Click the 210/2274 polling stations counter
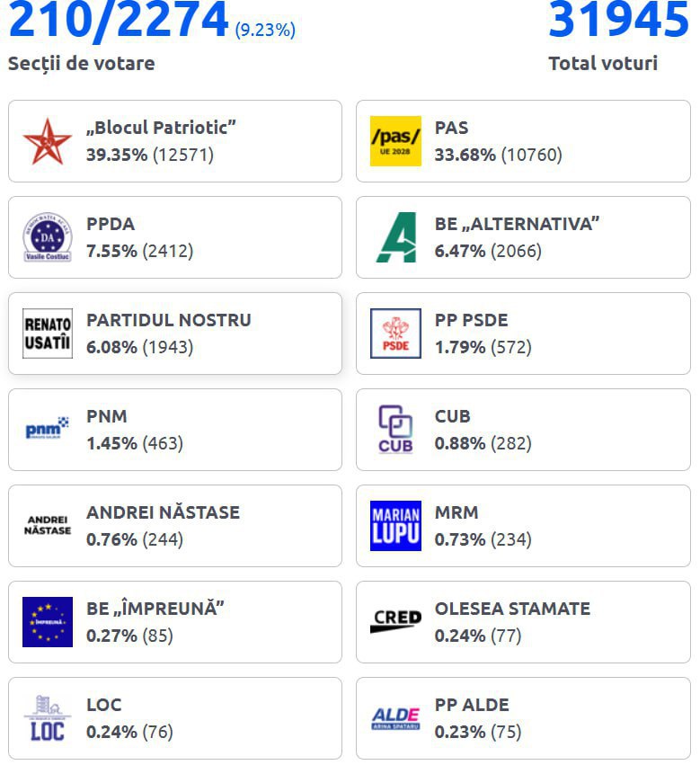Image resolution: width=700 pixels, height=765 pixels. [119, 20]
